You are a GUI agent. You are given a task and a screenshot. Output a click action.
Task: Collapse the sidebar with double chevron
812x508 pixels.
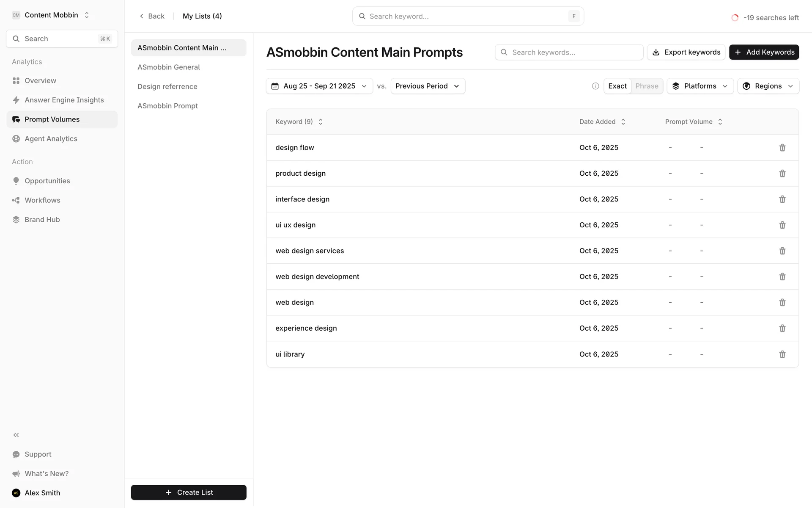coord(16,435)
